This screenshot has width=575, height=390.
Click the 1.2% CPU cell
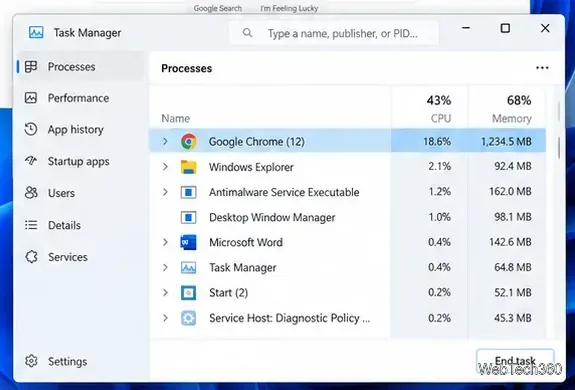[x=439, y=192]
